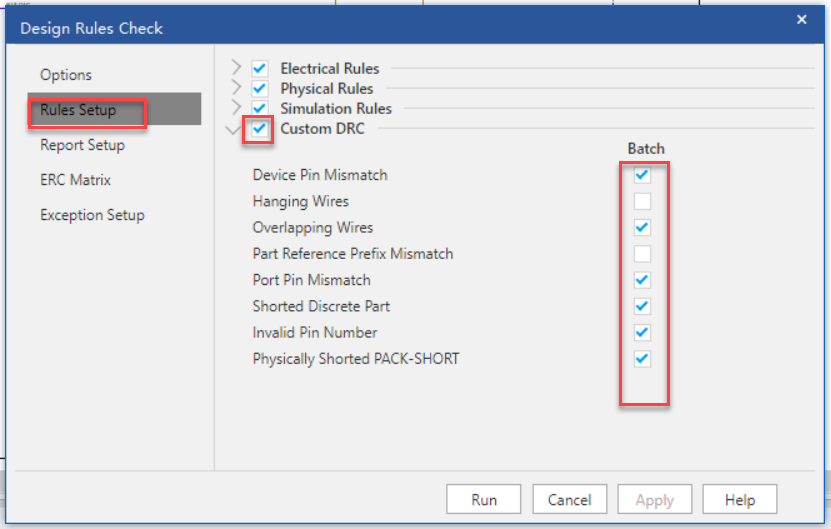Uncheck Physically Shorted PACK-SHORT batch box
The width and height of the screenshot is (831, 529).
[642, 359]
